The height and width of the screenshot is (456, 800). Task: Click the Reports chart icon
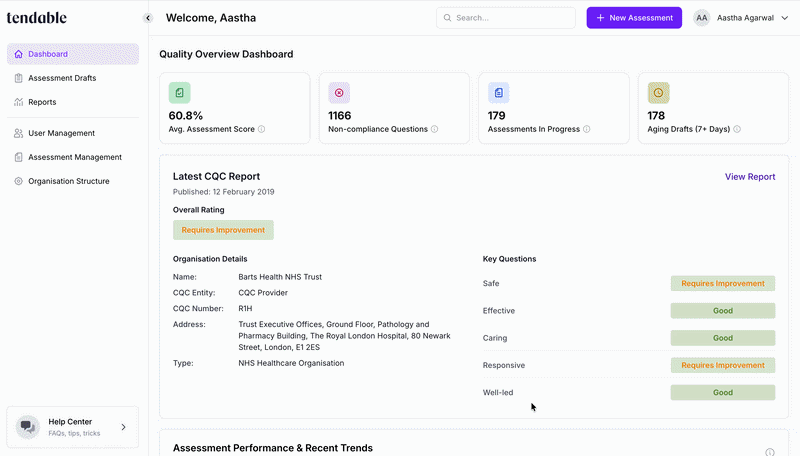pyautogui.click(x=18, y=102)
